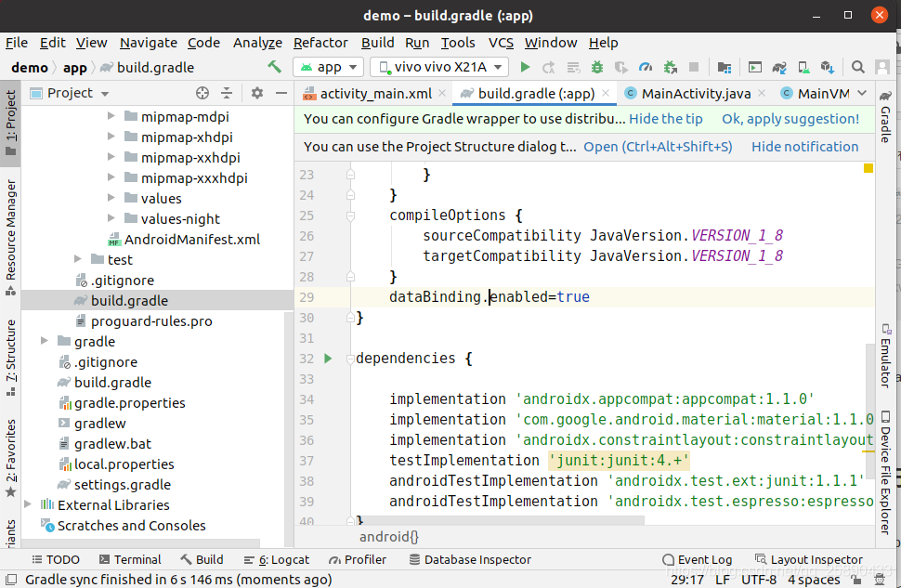Toggle the 1: Project tool window

(x=10, y=123)
